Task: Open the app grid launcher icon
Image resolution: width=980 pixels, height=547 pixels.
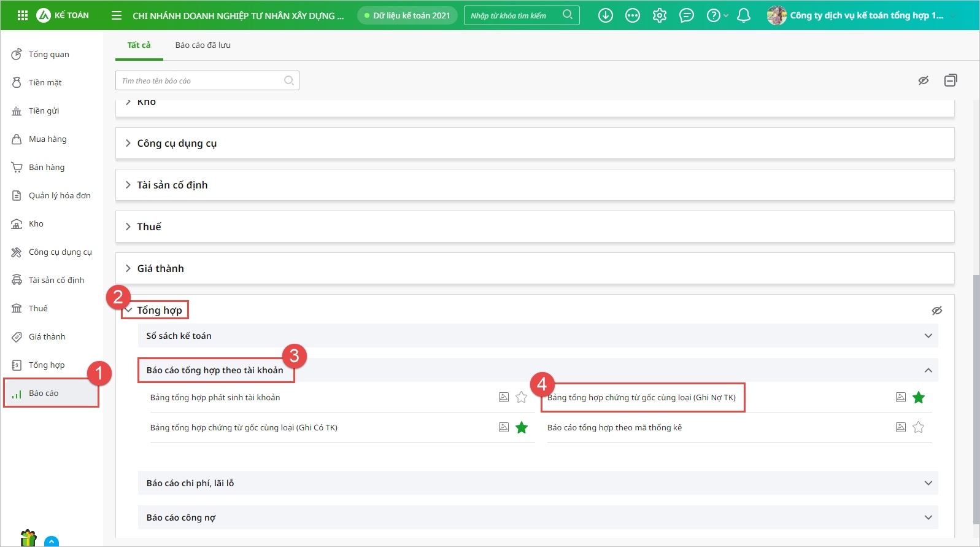Action: (23, 15)
